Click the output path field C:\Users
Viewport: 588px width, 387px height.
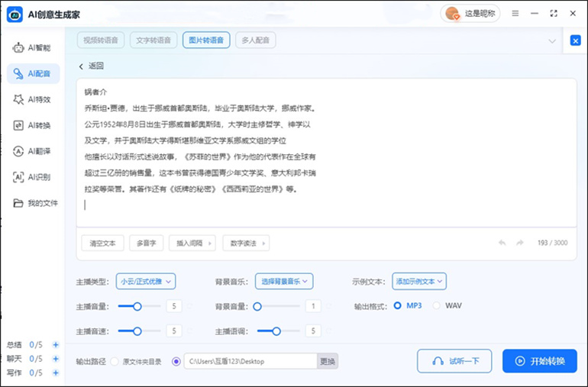coord(250,362)
